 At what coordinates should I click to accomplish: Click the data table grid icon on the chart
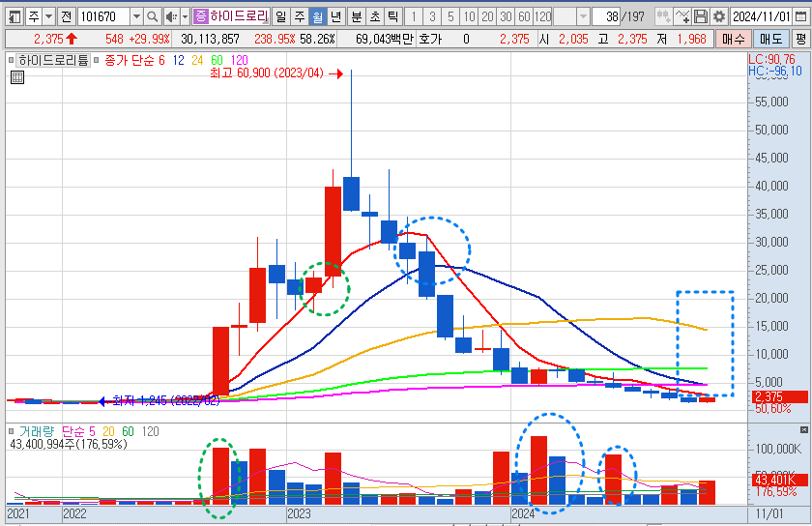pyautogui.click(x=17, y=77)
